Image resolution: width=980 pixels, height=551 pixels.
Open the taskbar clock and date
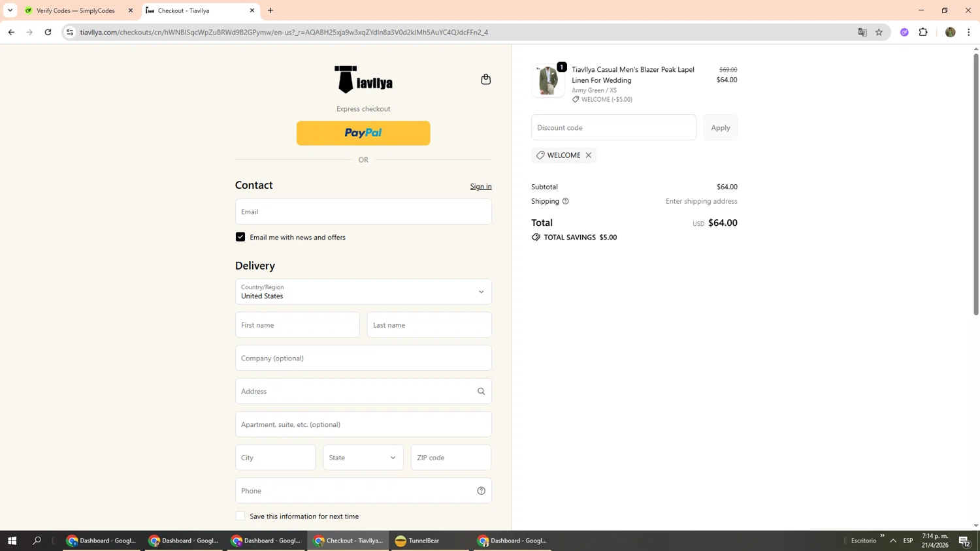(935, 541)
